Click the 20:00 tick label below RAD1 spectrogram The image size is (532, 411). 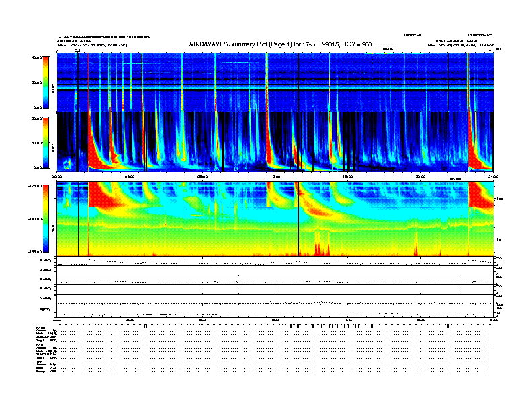(420, 177)
